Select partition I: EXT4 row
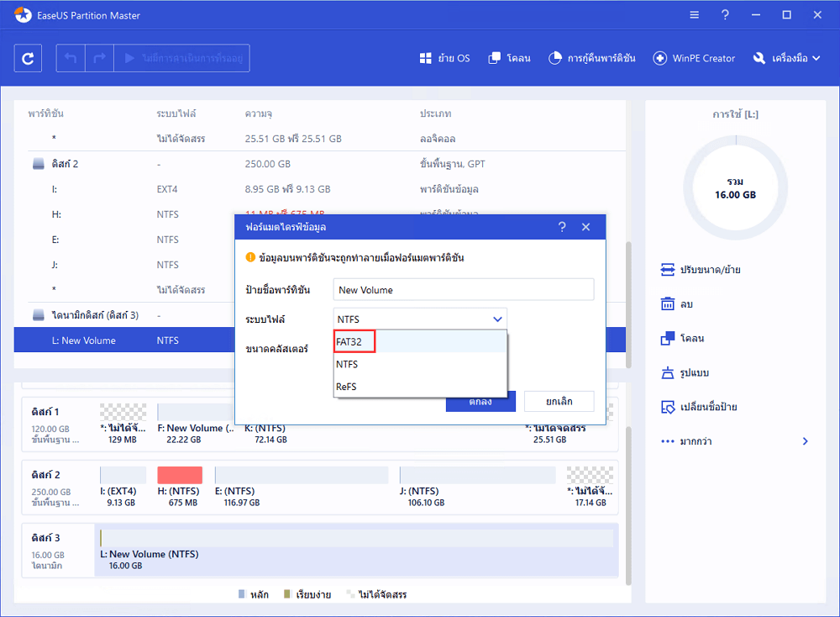 point(319,189)
